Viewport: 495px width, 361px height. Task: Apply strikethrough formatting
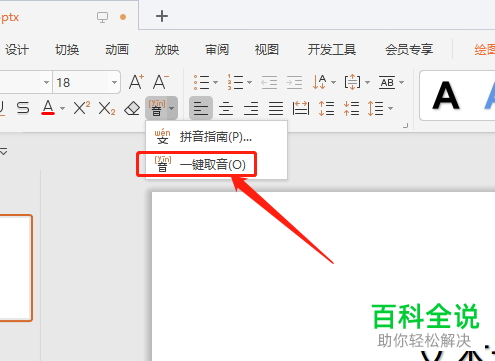23,108
